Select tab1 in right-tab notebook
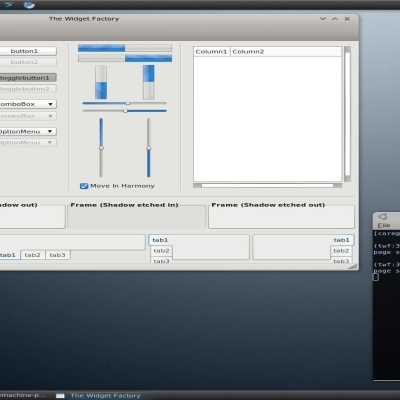The image size is (400, 400). coord(342,240)
